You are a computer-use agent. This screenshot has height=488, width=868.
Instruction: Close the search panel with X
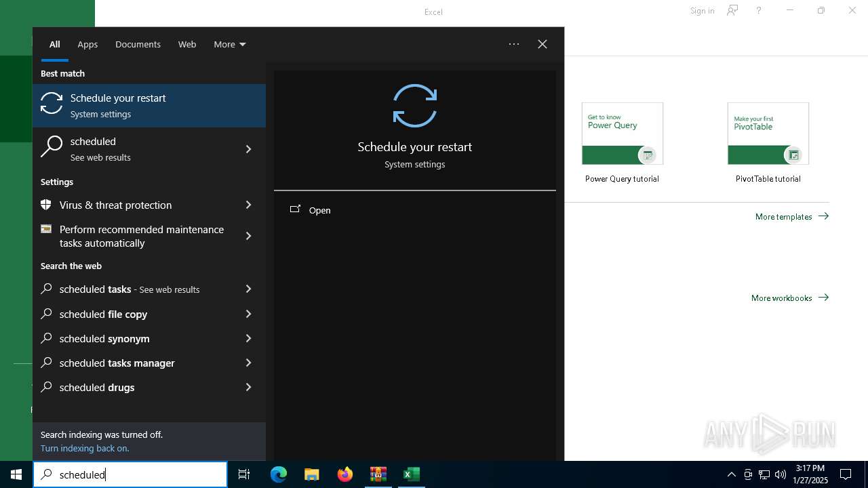click(x=542, y=44)
